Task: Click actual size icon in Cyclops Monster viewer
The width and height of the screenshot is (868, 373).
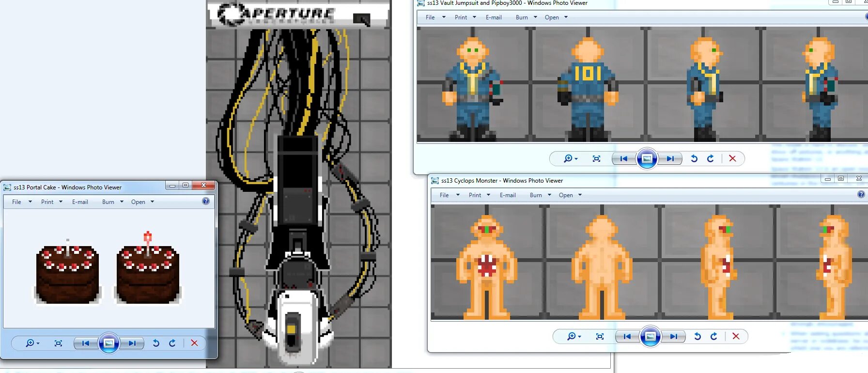Action: 600,336
